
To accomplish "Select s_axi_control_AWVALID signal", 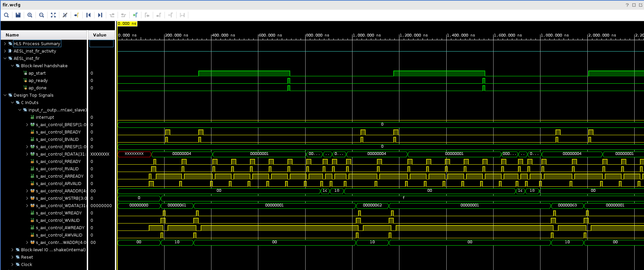I will (x=59, y=235).
